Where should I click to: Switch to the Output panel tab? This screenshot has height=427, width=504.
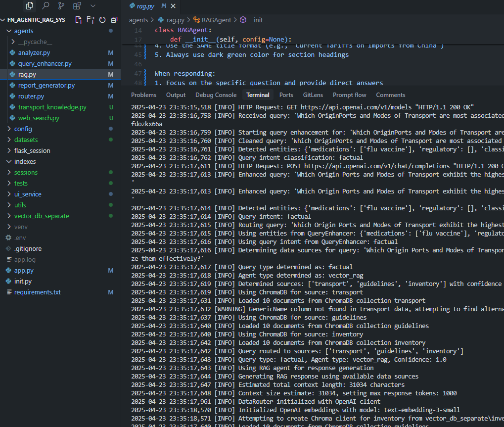pyautogui.click(x=176, y=95)
